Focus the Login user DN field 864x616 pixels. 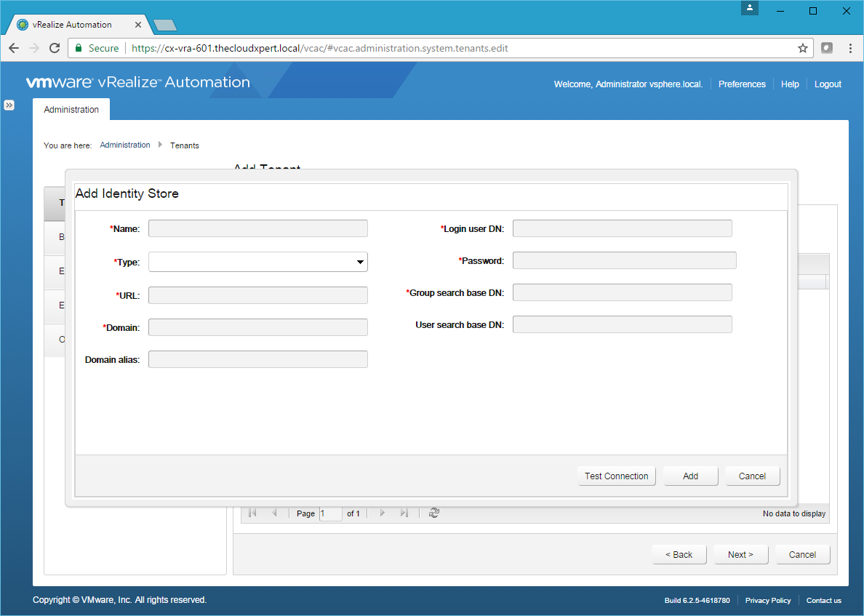(622, 228)
